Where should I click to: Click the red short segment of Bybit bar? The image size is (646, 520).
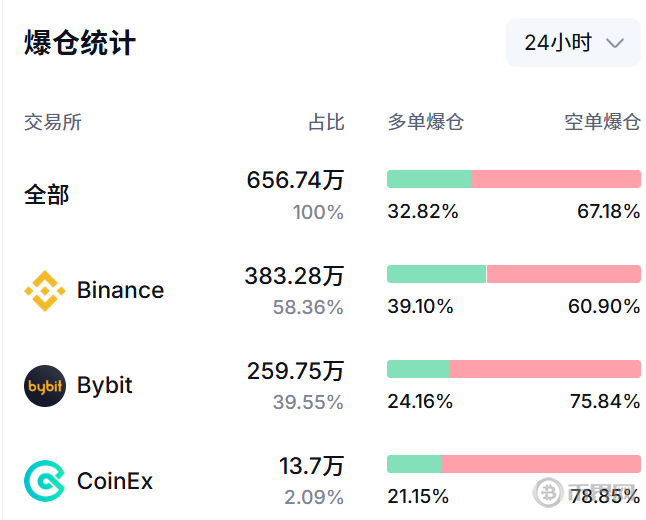coord(545,369)
